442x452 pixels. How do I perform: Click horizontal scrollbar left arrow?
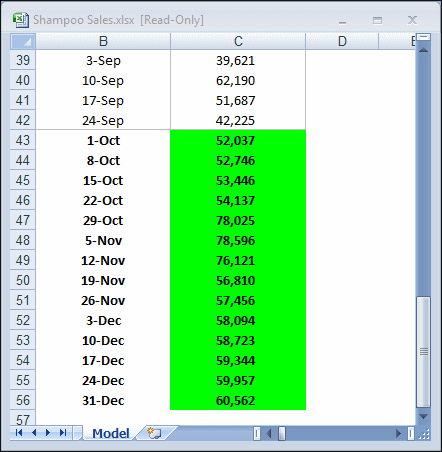tap(270, 433)
